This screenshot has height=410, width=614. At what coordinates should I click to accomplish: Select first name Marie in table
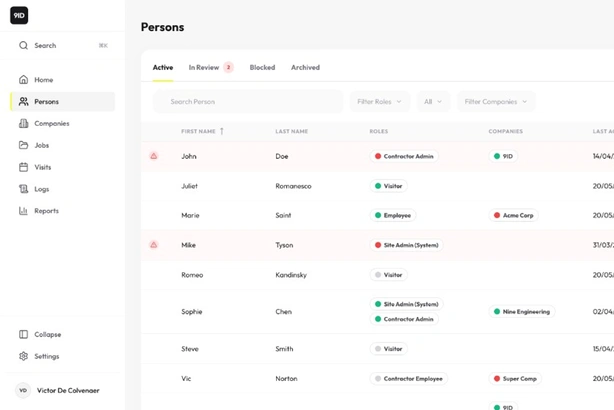[190, 215]
